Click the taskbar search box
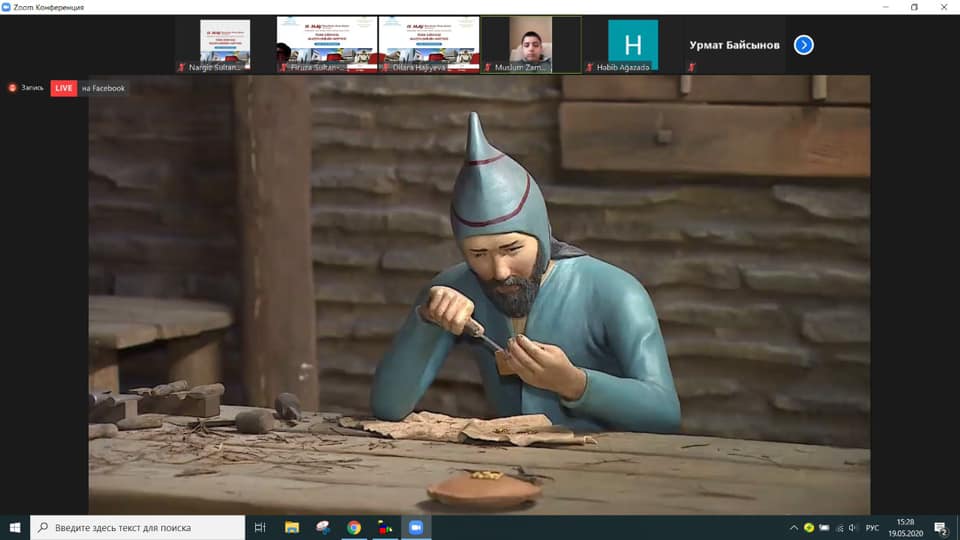 137,528
